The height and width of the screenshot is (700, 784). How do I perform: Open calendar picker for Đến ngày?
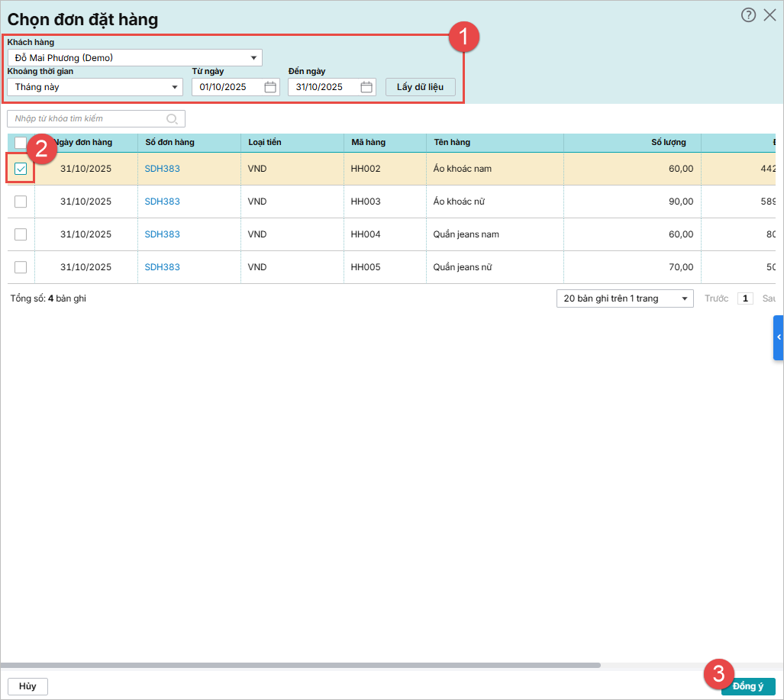pyautogui.click(x=366, y=87)
